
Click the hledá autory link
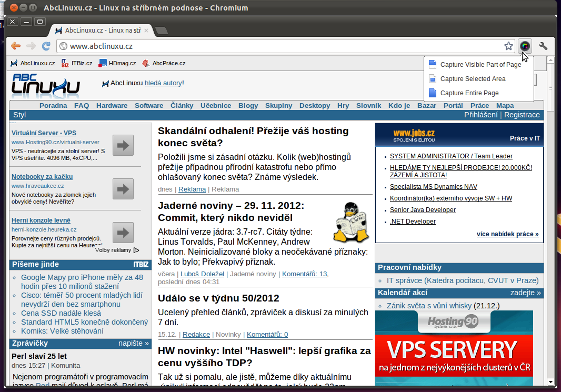[x=163, y=83]
